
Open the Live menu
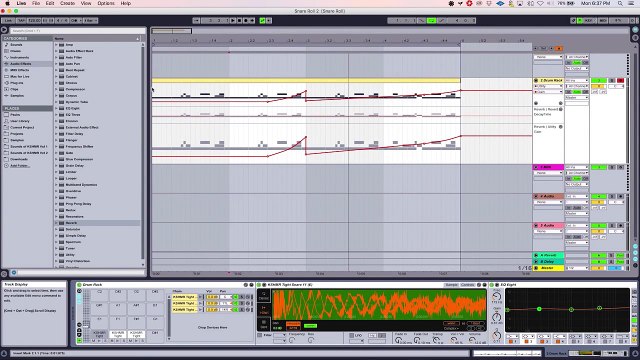(21, 3)
